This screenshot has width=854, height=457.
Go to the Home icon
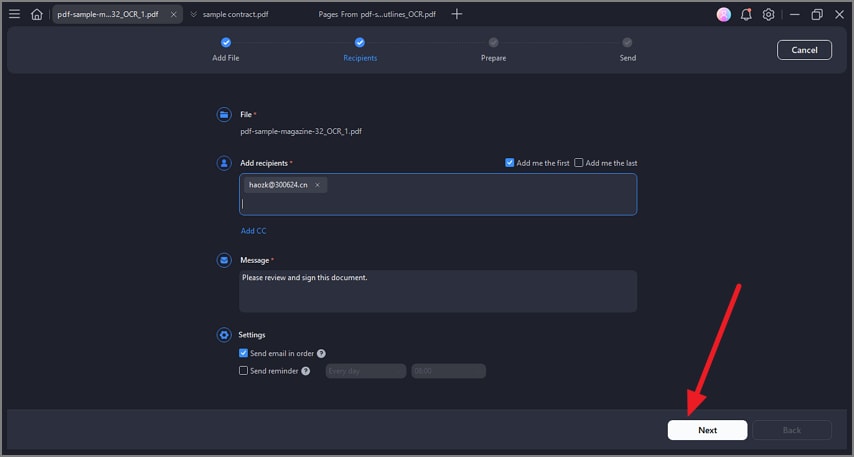[x=37, y=14]
